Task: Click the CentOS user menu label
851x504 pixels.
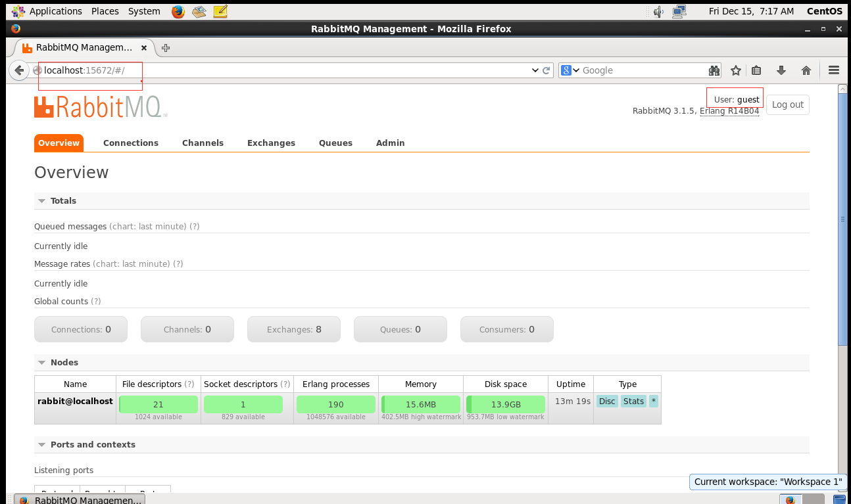Action: click(x=824, y=11)
